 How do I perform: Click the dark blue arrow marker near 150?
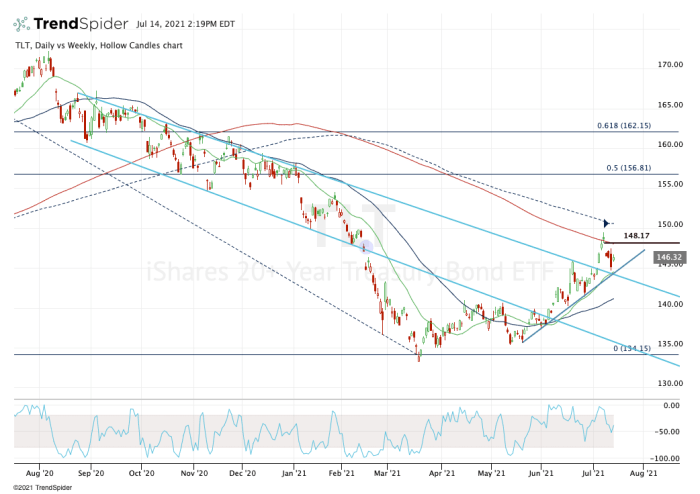(606, 222)
